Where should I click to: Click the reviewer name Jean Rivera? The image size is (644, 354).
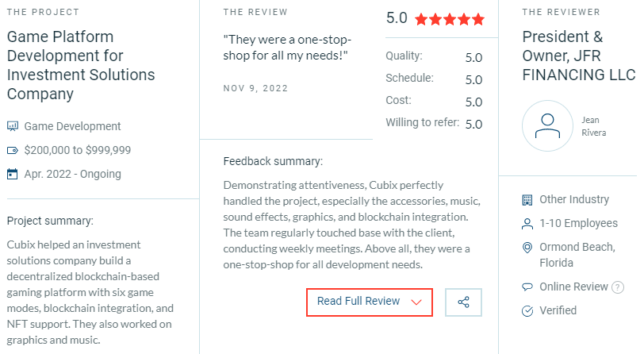[x=593, y=126]
